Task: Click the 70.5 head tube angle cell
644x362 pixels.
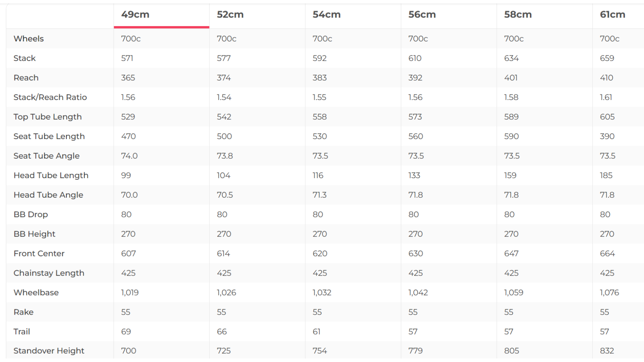Action: (225, 195)
